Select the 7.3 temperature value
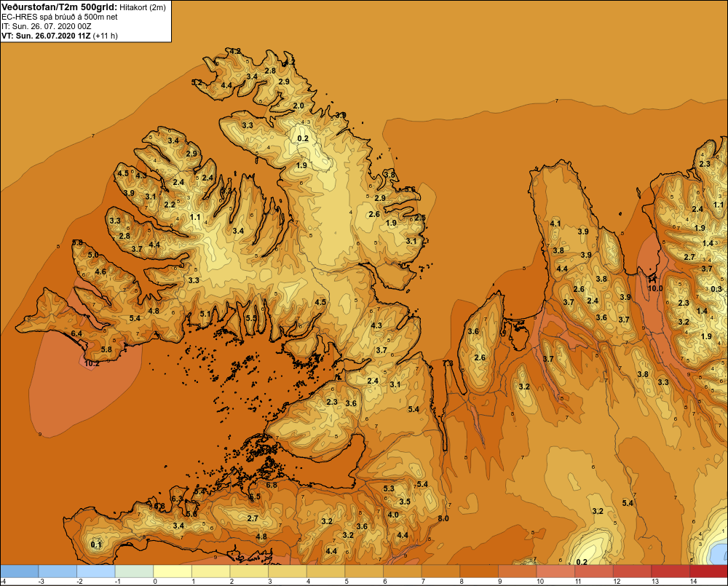Screen dimensions: 728x586 coord(448,363)
